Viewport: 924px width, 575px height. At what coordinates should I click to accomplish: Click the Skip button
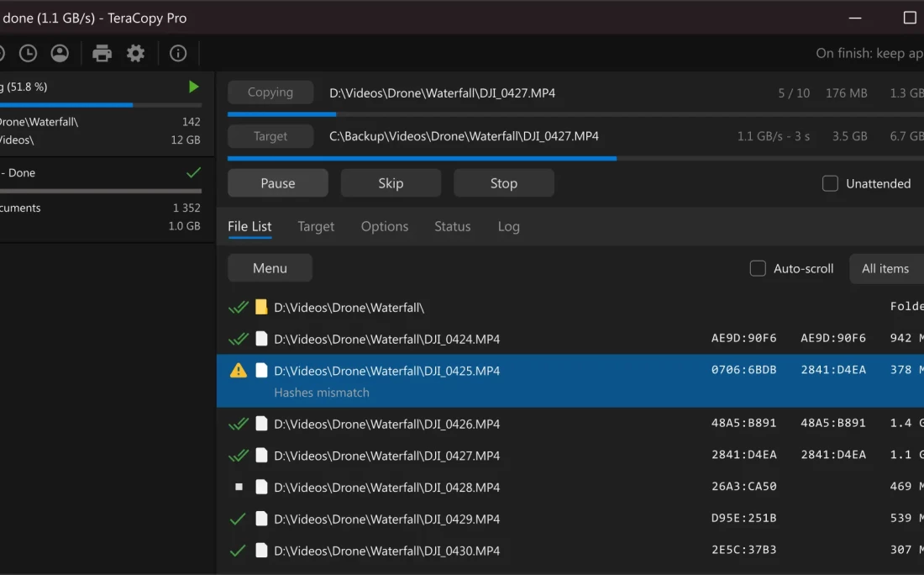click(x=391, y=183)
